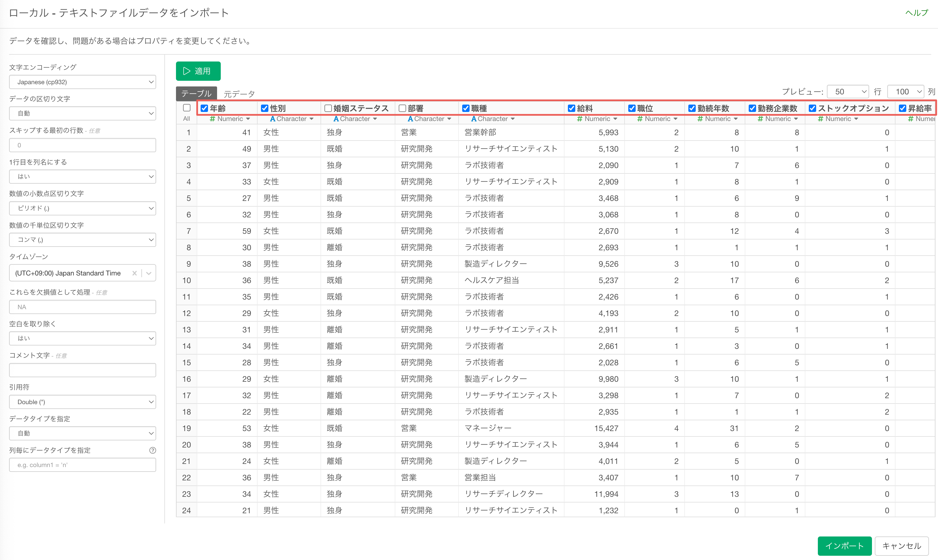
Task: Click the Numeric type icon under 勤続年数
Action: pos(700,119)
